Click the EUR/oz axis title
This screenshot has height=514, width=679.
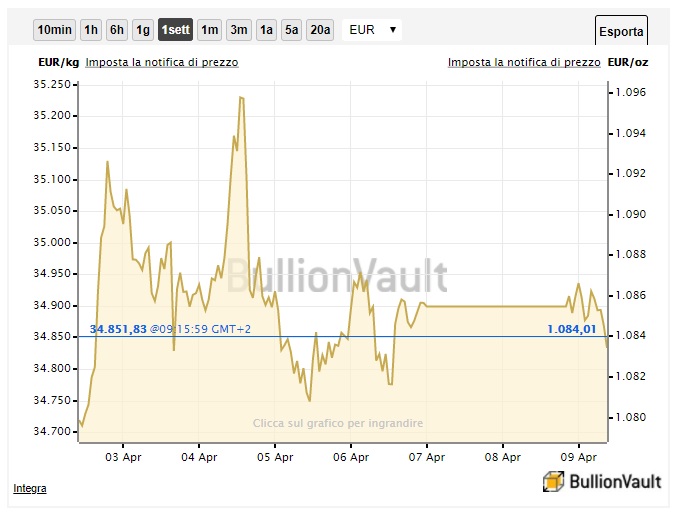(x=628, y=62)
